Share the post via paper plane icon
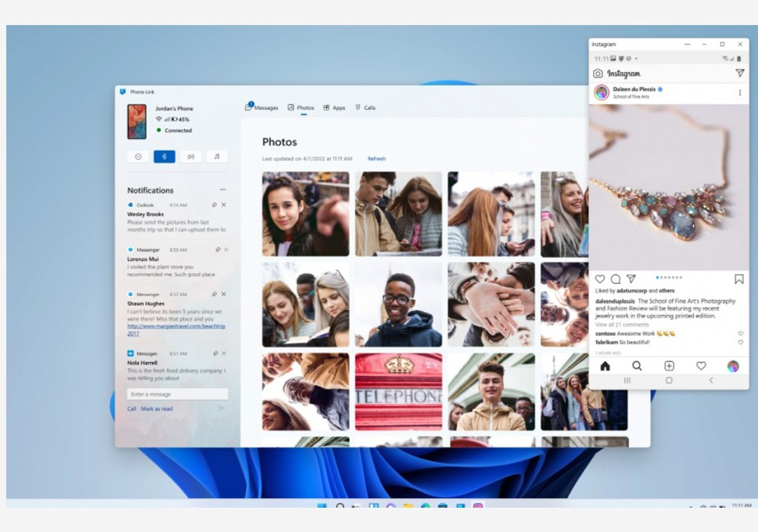Viewport: 758px width, 532px height. [631, 279]
